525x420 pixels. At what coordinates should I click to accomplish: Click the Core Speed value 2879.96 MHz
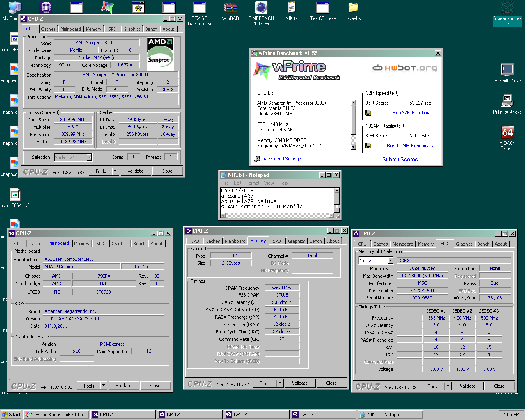[73, 120]
